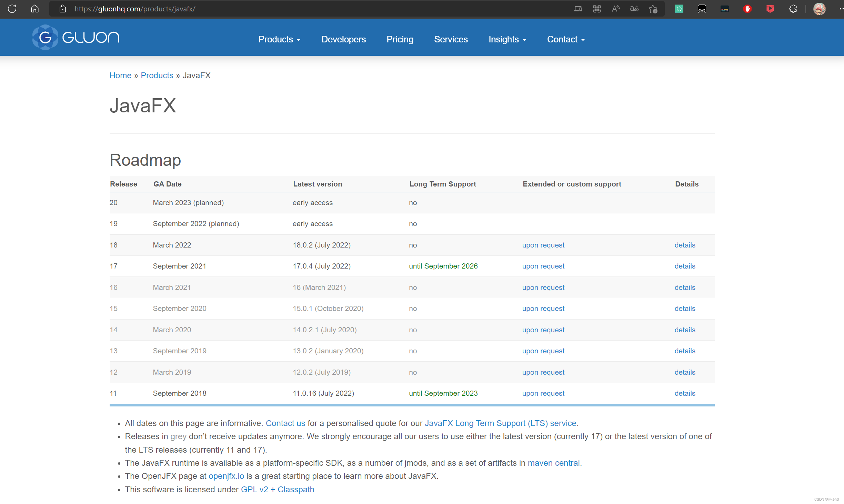Expand the Contact navigation dropdown
844x504 pixels.
(566, 39)
